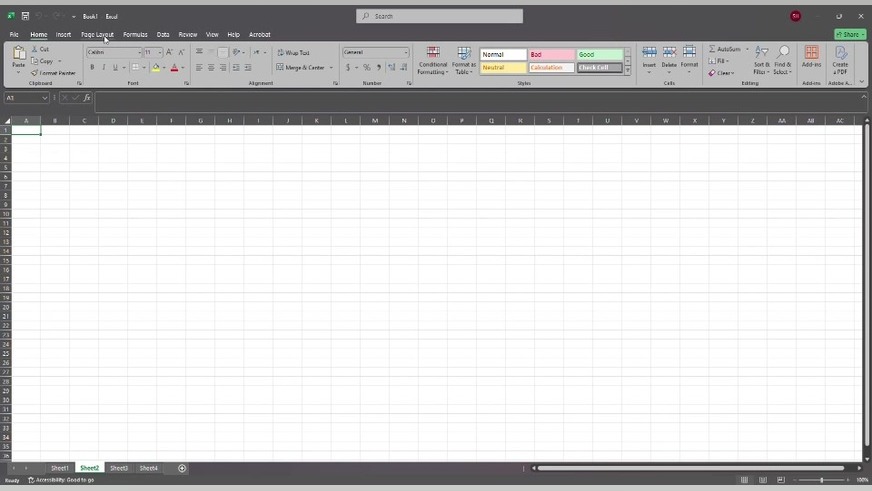
Task: Open the font size dropdown
Action: (x=160, y=52)
